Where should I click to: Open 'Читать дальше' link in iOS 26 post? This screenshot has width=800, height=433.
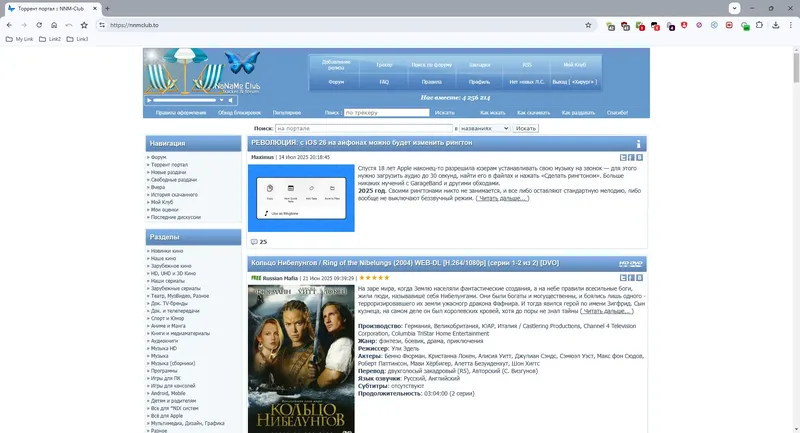tap(502, 198)
